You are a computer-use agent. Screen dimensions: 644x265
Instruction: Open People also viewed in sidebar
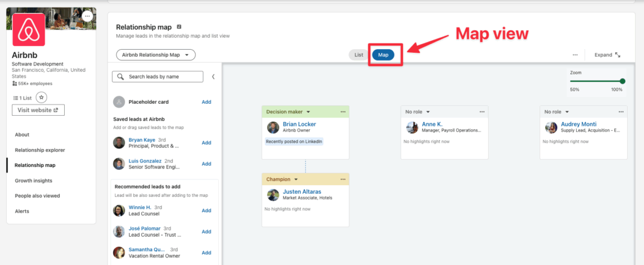(x=37, y=196)
